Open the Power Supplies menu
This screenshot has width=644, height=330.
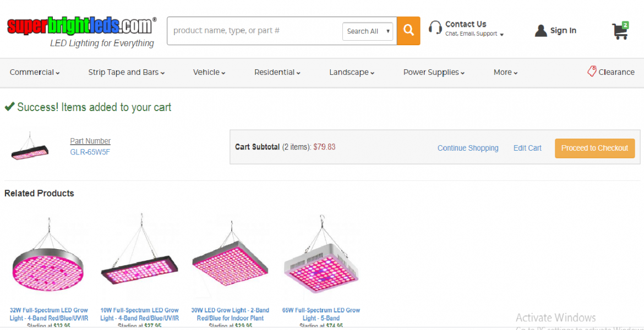434,72
